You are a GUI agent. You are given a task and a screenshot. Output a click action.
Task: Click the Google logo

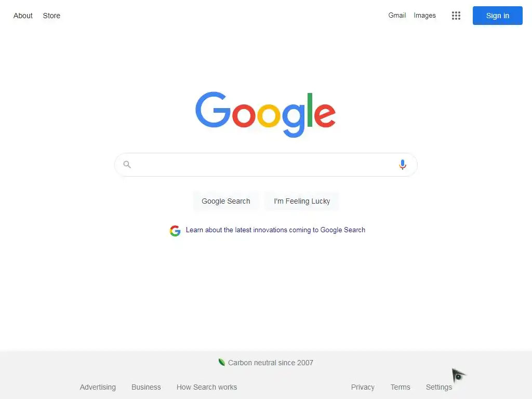point(265,114)
